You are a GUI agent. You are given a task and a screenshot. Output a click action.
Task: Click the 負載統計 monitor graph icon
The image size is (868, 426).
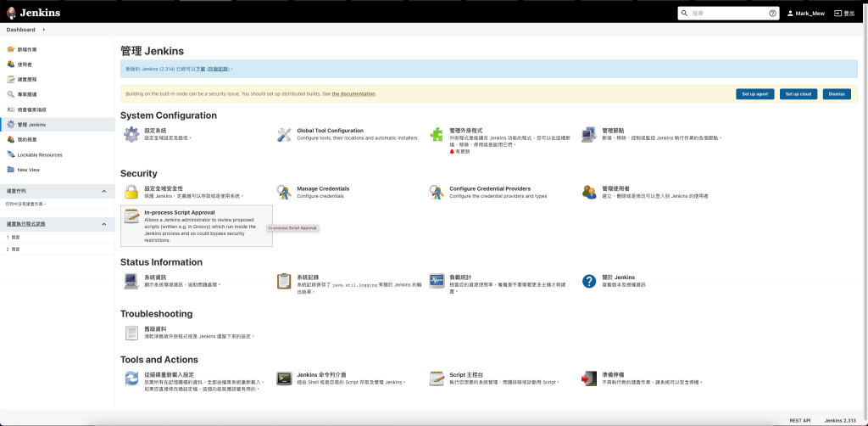point(437,281)
